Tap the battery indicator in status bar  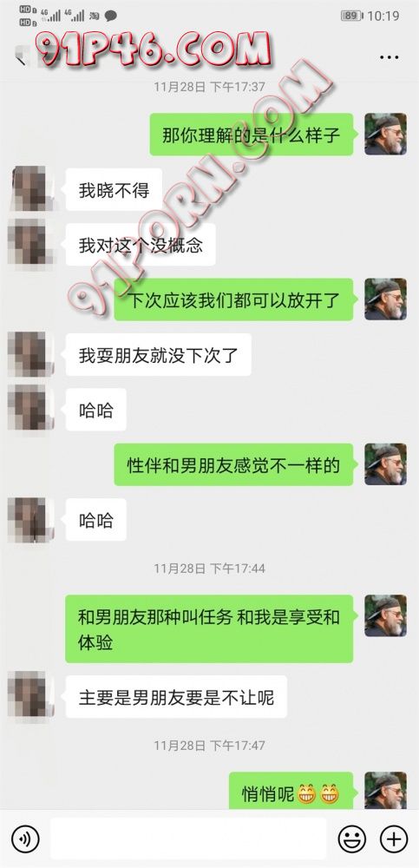351,16
